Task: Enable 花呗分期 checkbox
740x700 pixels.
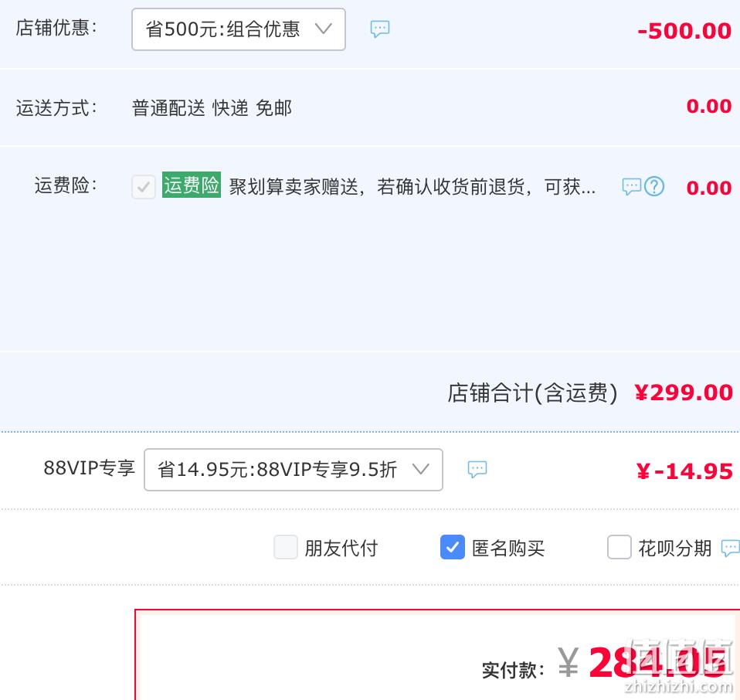Action: pyautogui.click(x=619, y=548)
